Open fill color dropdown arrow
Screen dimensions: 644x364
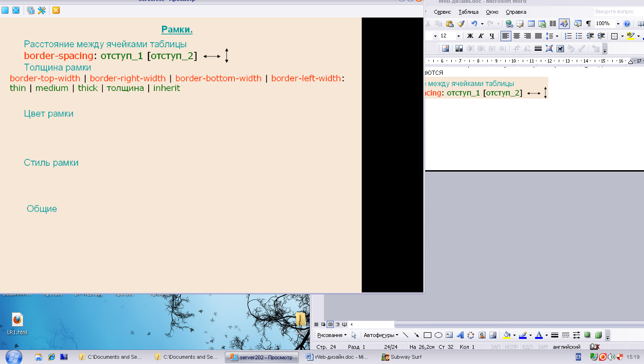514,335
